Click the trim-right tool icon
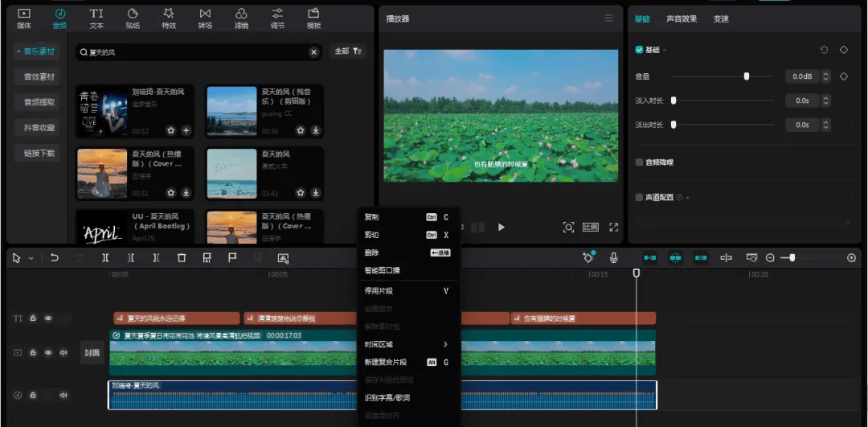The height and width of the screenshot is (427, 868). (x=156, y=257)
